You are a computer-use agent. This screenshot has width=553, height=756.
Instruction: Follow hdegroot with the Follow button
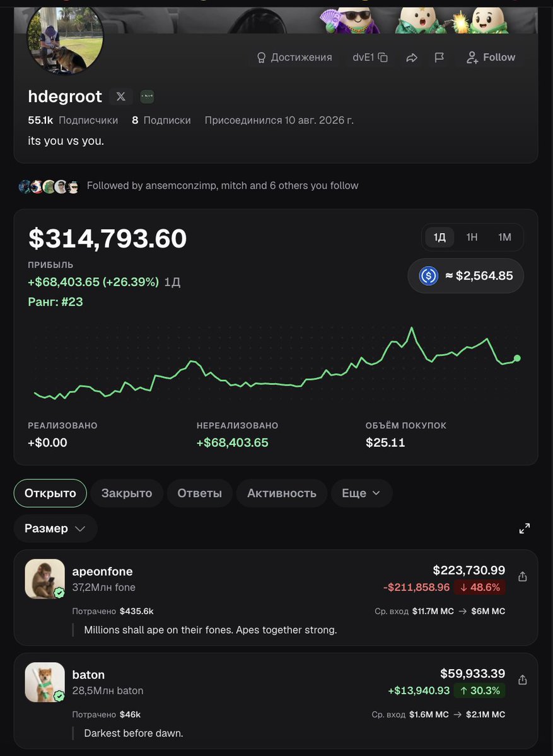click(x=491, y=57)
